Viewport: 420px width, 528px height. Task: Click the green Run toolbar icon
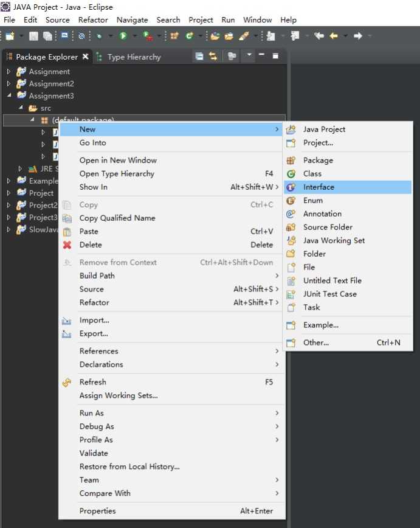[x=123, y=36]
